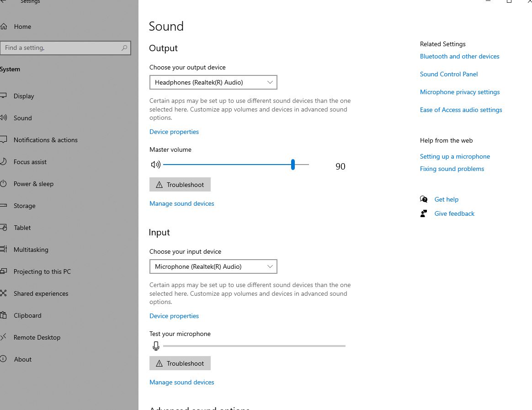532x410 pixels.
Task: Click the master volume speaker icon
Action: pos(156,165)
